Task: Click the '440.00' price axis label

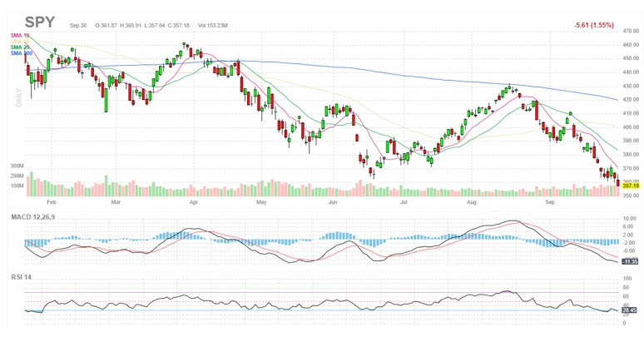Action: click(x=631, y=72)
